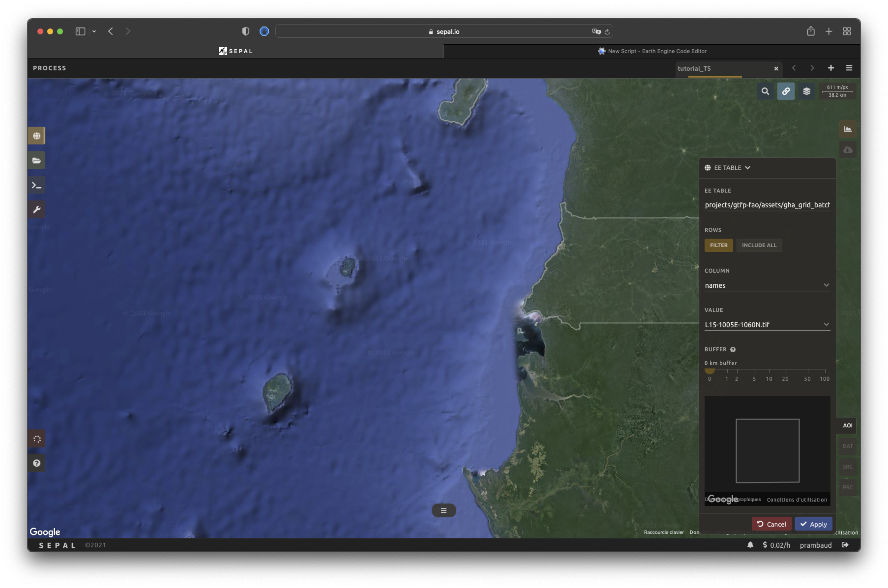Click the Cancel button
The height and width of the screenshot is (588, 888).
coord(771,524)
